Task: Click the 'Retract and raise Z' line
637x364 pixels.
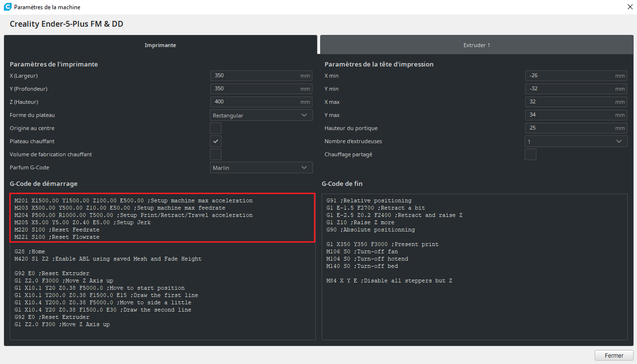Action: pyautogui.click(x=395, y=215)
